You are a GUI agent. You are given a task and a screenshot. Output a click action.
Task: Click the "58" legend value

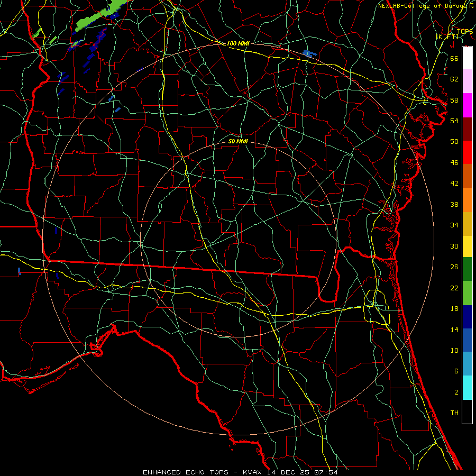click(x=454, y=100)
